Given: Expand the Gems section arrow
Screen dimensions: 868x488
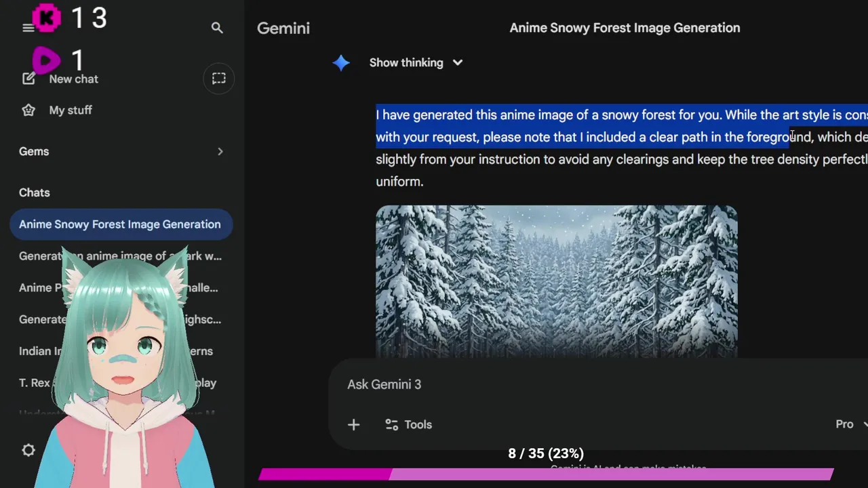Looking at the screenshot, I should coord(220,152).
